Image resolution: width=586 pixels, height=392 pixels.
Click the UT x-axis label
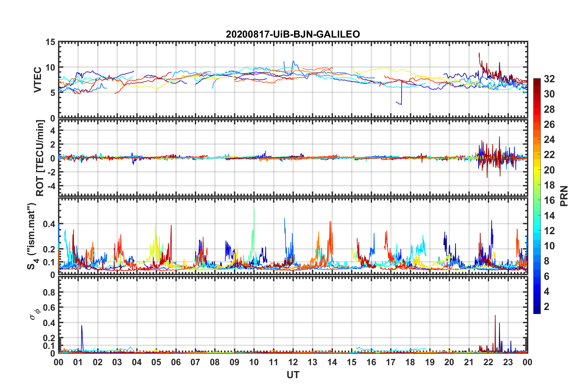coord(293,375)
